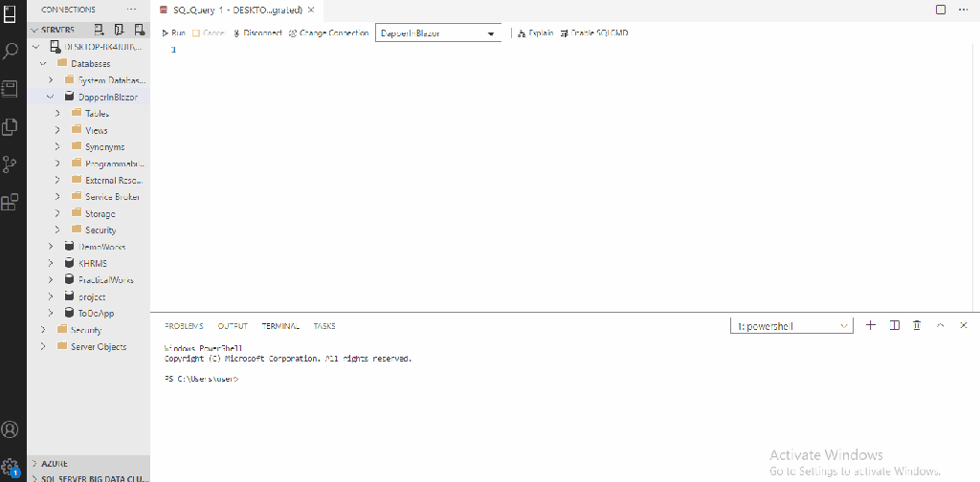980x482 pixels.
Task: Switch to the OUTPUT tab
Action: 233,326
